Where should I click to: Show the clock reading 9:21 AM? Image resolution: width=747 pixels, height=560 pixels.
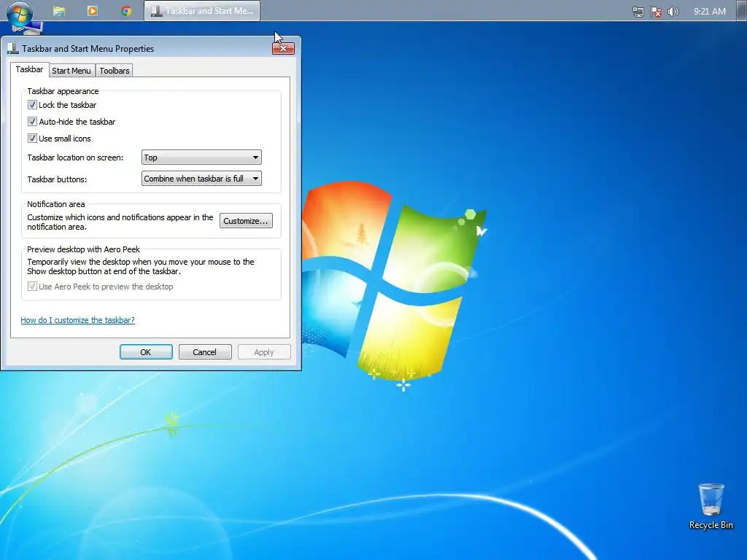[709, 12]
